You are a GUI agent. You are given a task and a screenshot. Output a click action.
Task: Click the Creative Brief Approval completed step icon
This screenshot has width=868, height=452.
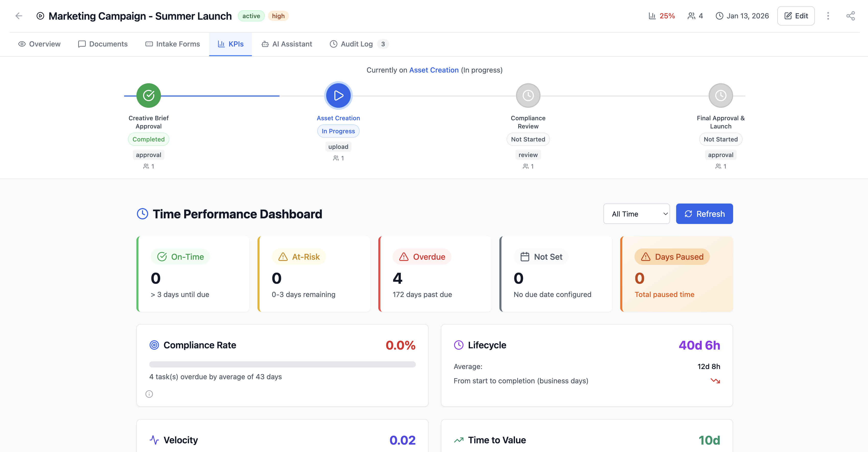tap(149, 96)
